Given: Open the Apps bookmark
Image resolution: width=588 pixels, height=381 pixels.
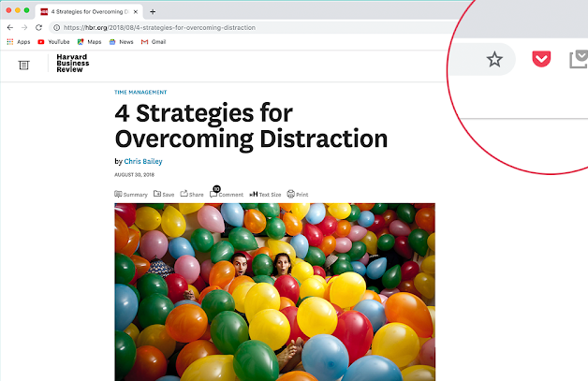Looking at the screenshot, I should coord(19,41).
